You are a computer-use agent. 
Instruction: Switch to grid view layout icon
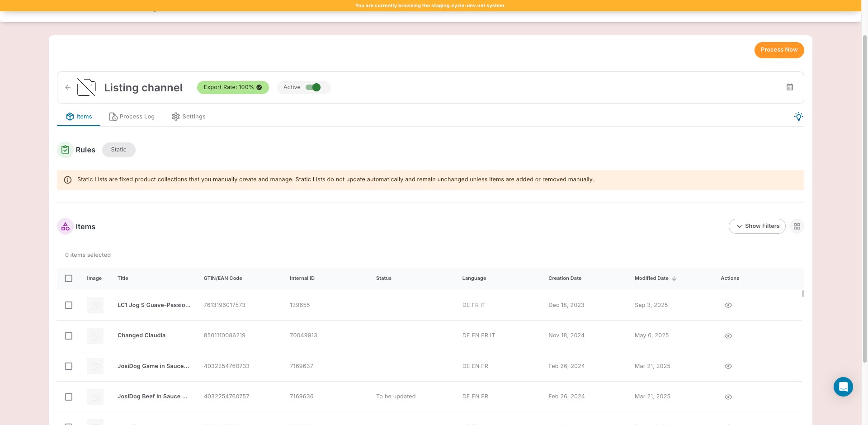click(797, 227)
